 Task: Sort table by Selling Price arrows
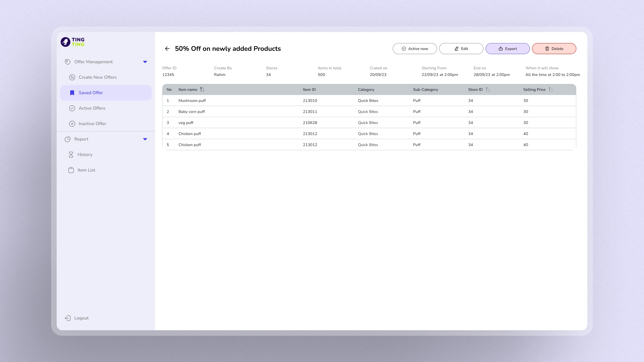pyautogui.click(x=551, y=89)
